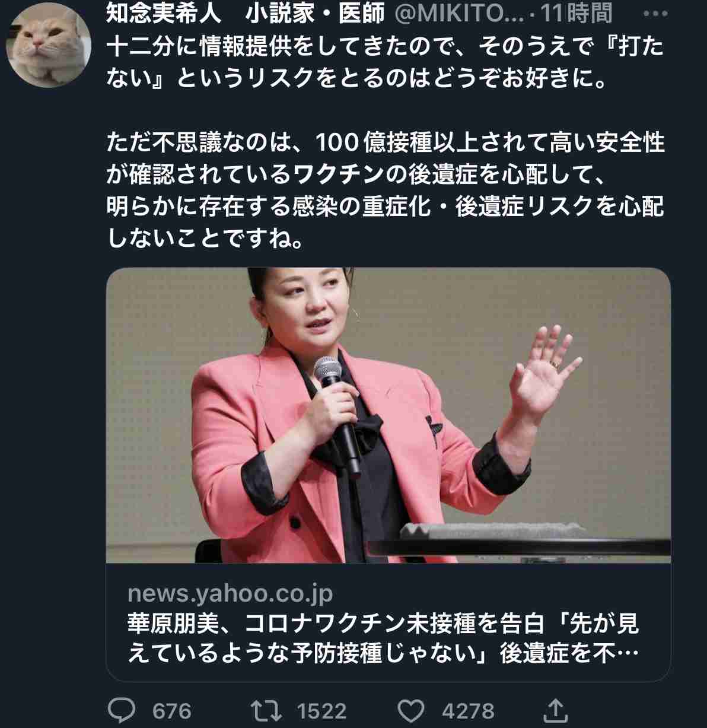View the 1522 retweets count
Screen dimensions: 707x728
322,711
